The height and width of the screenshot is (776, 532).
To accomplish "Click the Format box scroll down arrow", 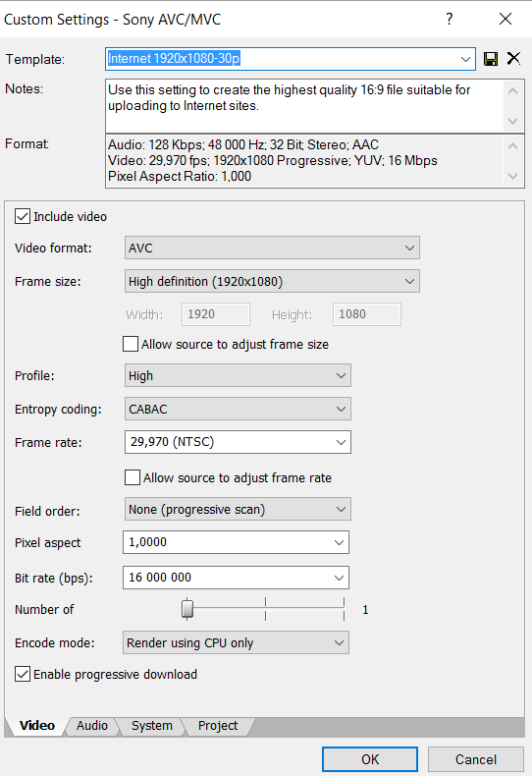I will [513, 176].
